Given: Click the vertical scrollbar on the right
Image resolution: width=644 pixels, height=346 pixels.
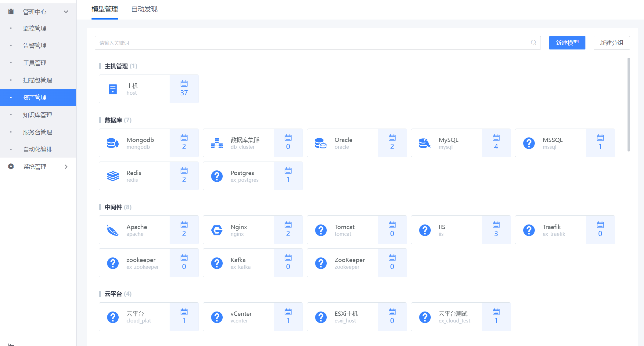Looking at the screenshot, I should [x=628, y=104].
